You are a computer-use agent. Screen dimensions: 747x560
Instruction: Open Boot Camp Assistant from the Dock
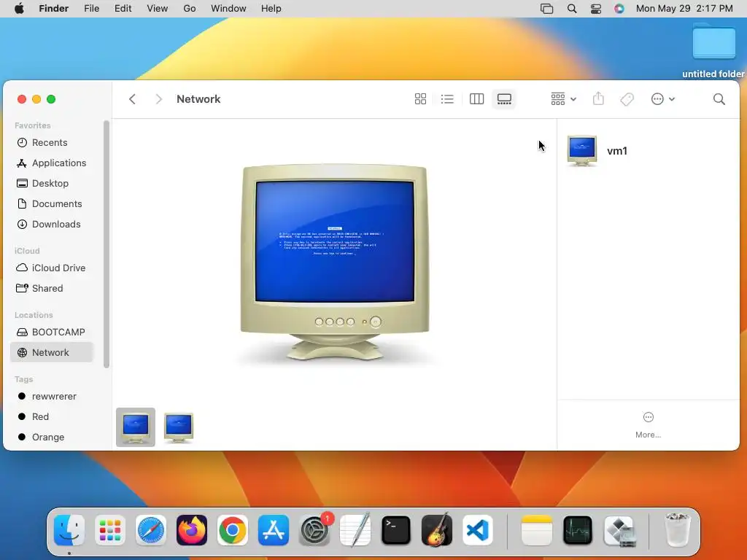click(620, 530)
